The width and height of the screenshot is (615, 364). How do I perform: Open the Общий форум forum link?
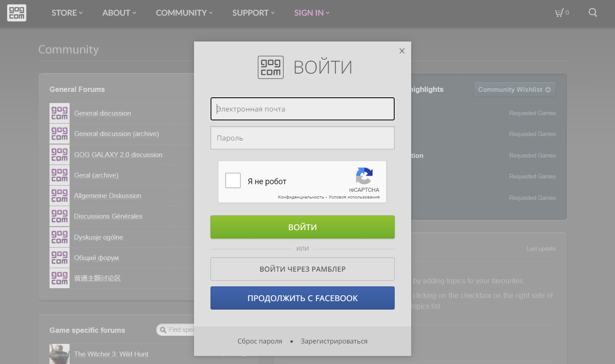[x=96, y=258]
